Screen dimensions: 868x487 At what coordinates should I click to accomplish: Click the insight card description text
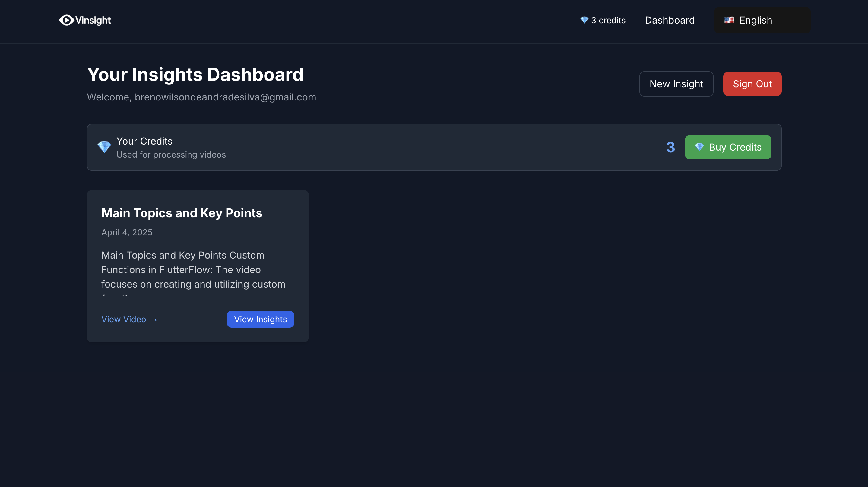193,270
